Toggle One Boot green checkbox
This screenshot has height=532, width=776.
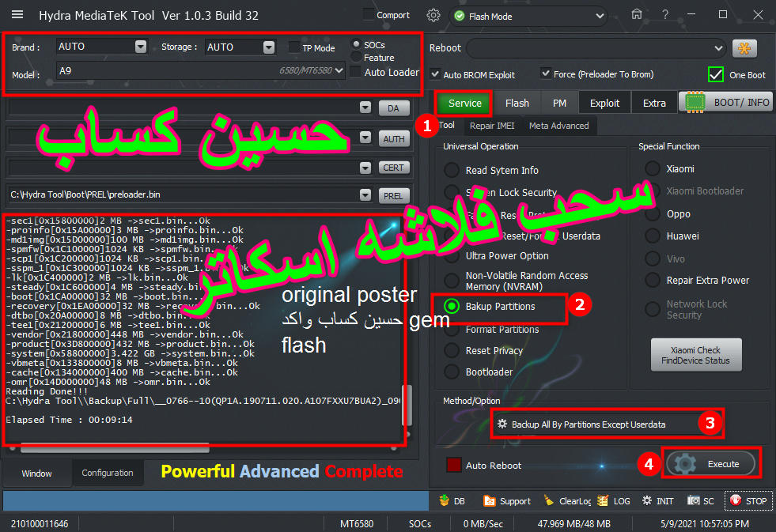coord(716,74)
